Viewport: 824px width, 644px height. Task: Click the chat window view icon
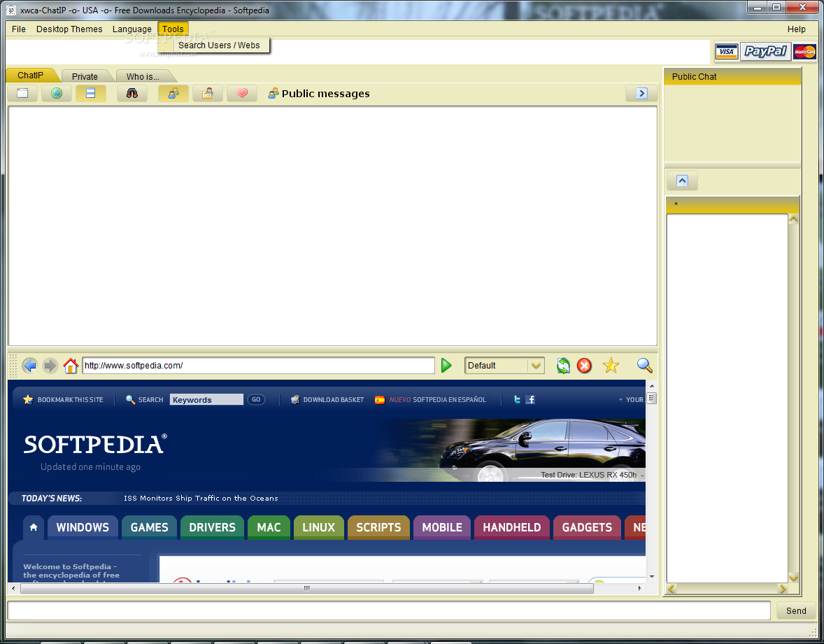22,94
